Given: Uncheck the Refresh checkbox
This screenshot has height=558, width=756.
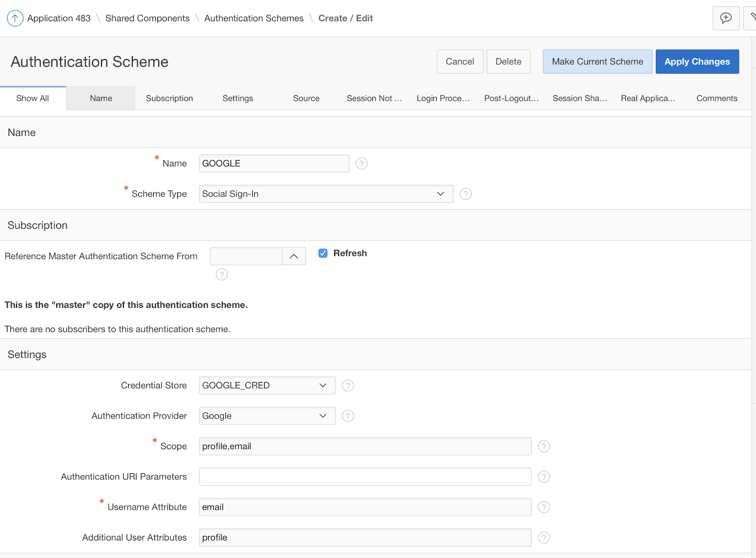Looking at the screenshot, I should click(x=323, y=253).
